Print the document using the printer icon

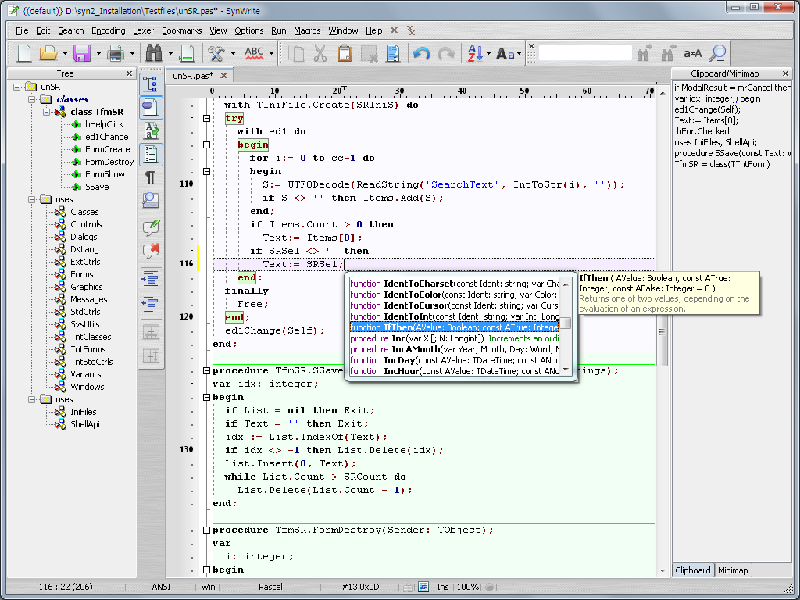tap(115, 53)
